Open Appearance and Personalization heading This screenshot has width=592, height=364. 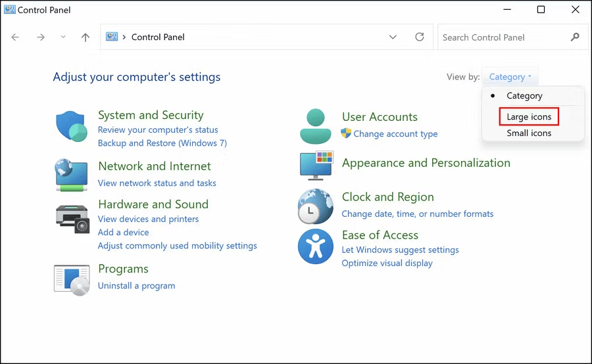coord(426,163)
